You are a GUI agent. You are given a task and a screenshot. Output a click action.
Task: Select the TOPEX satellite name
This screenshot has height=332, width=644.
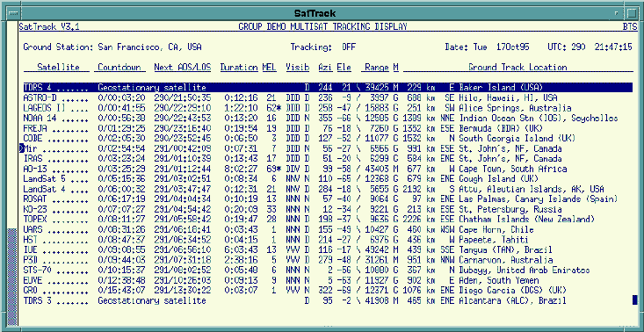point(36,220)
